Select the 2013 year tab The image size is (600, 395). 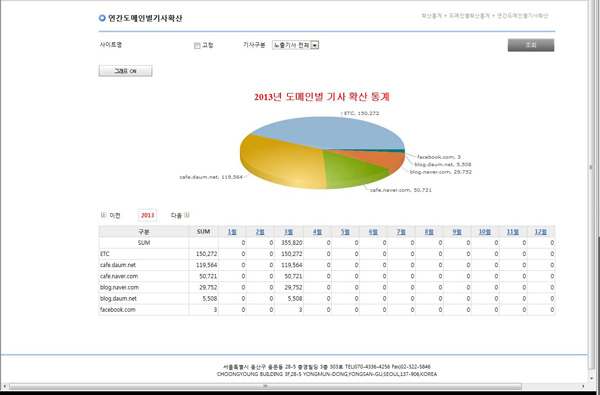(x=147, y=215)
